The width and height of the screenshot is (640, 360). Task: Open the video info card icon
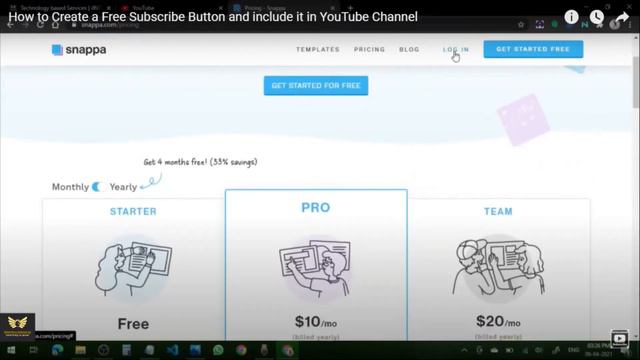click(x=571, y=17)
